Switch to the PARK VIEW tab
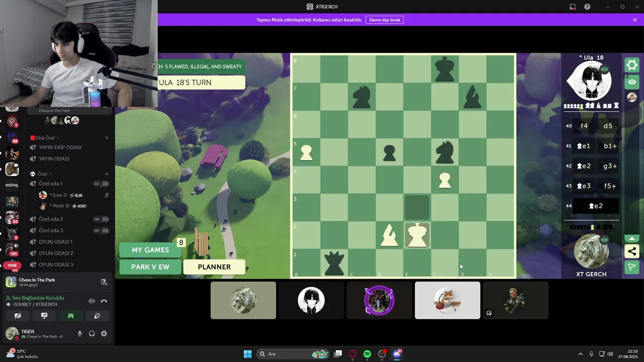644x362 pixels. pyautogui.click(x=150, y=267)
